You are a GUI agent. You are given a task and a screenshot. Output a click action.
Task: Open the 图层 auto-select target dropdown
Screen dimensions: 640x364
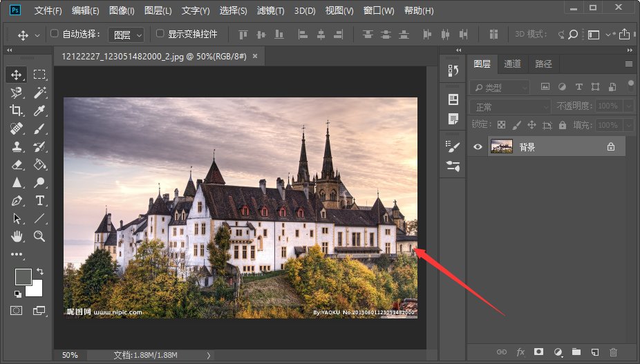tap(128, 35)
